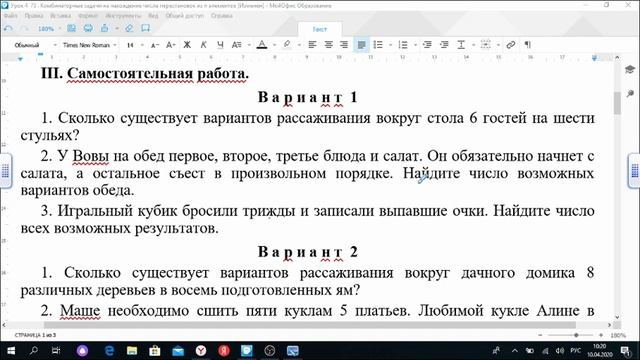
Task: Click the Save document icon
Action: click(71, 28)
